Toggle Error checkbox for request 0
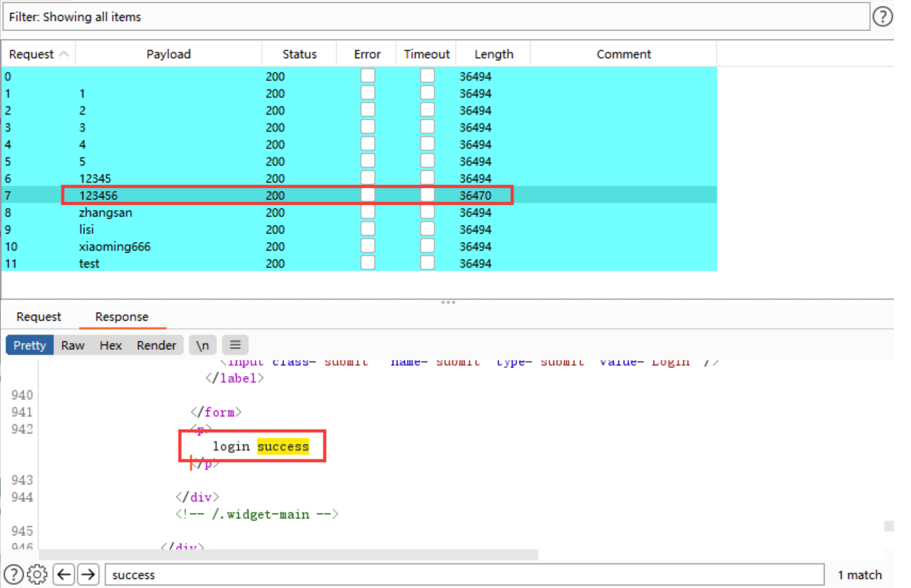This screenshot has height=588, width=911. pos(368,76)
